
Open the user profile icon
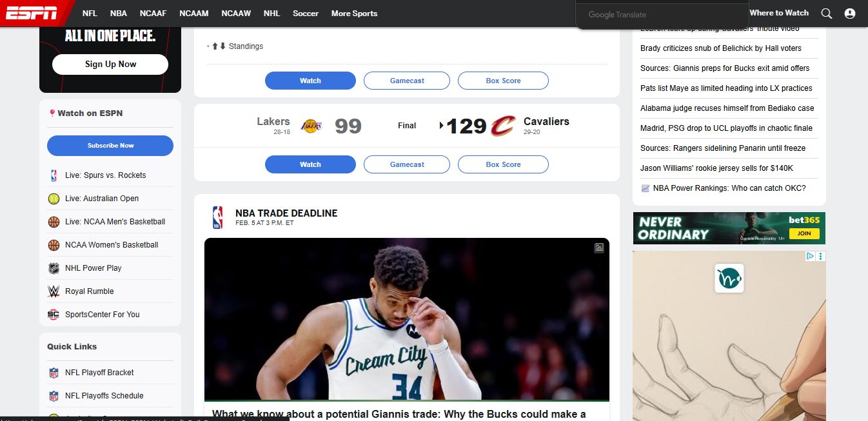click(849, 14)
